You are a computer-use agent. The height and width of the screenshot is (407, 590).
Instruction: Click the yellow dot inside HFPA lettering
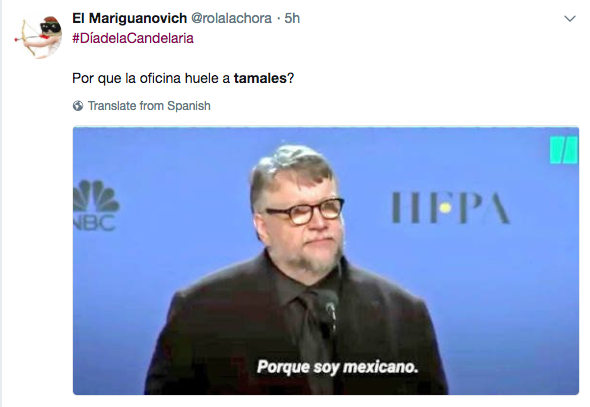pos(446,208)
